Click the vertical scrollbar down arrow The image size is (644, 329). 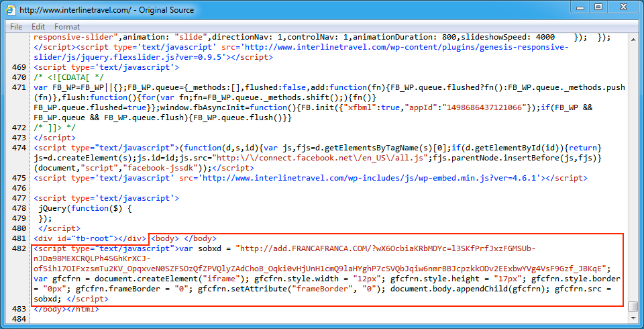pos(633,318)
